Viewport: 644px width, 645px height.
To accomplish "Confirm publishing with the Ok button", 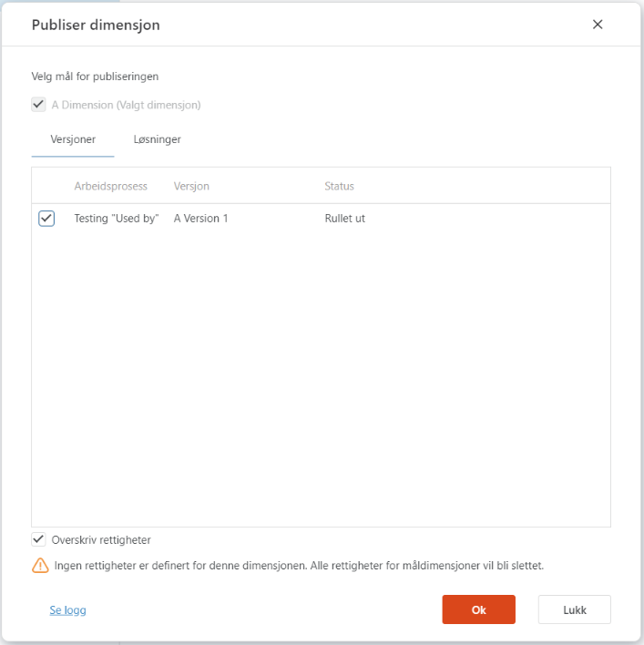I will (478, 609).
